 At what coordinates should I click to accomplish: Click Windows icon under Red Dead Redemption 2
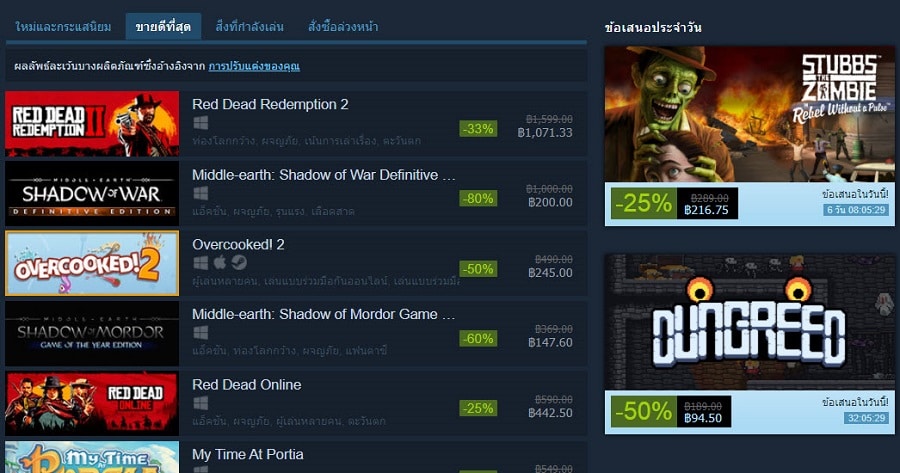[200, 123]
